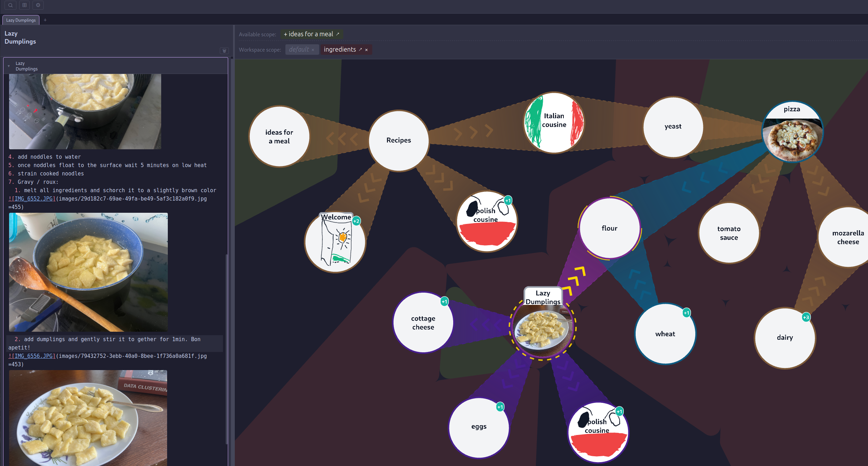The image size is (868, 466).
Task: Collapse the Lazy Dumplings note section
Action: 9,66
